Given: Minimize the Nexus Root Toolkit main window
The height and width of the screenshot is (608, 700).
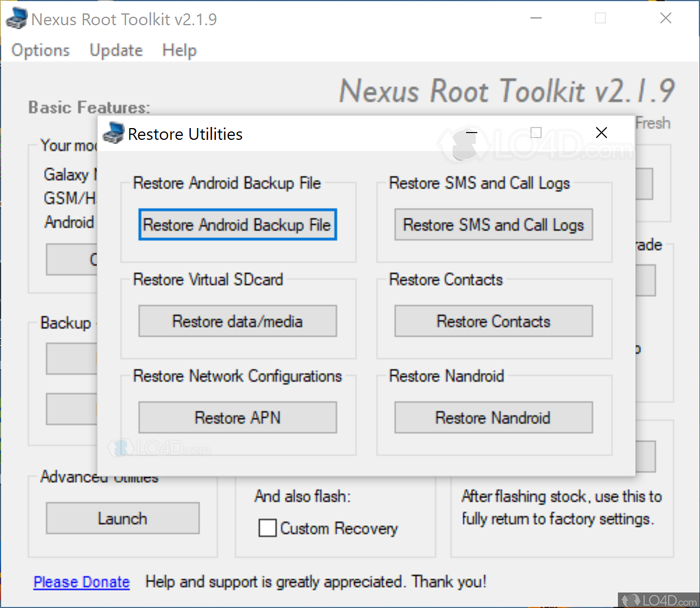Looking at the screenshot, I should 536,18.
